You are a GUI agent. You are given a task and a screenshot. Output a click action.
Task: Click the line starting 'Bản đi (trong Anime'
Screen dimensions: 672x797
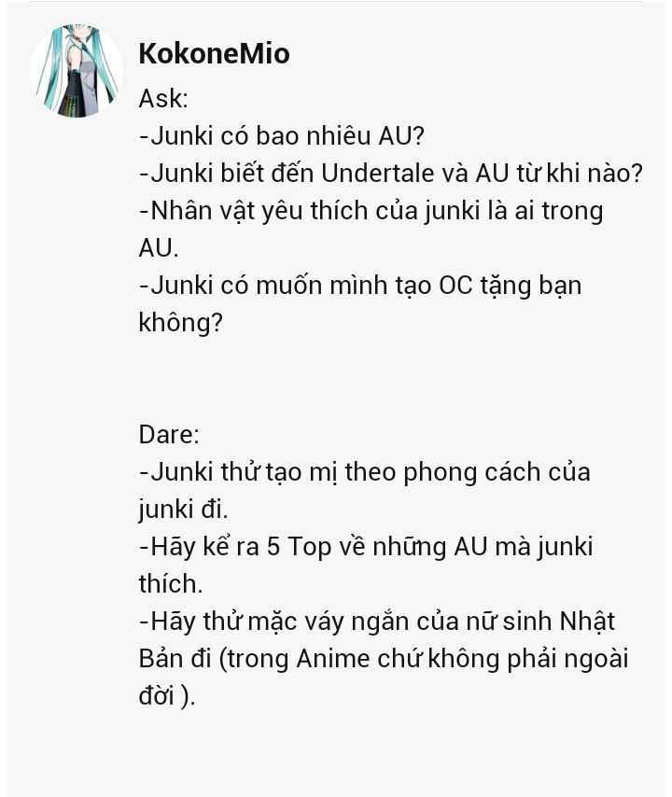[384, 659]
